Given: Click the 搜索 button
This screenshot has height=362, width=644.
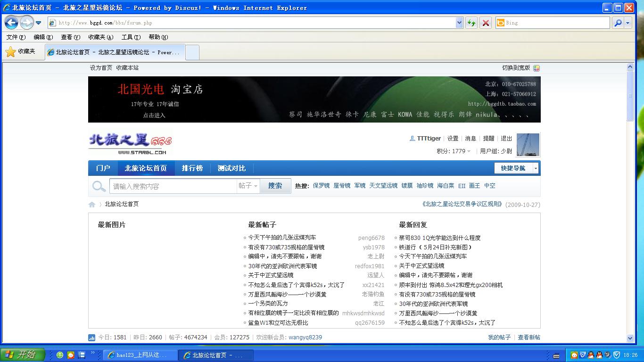Looking at the screenshot, I should (275, 186).
